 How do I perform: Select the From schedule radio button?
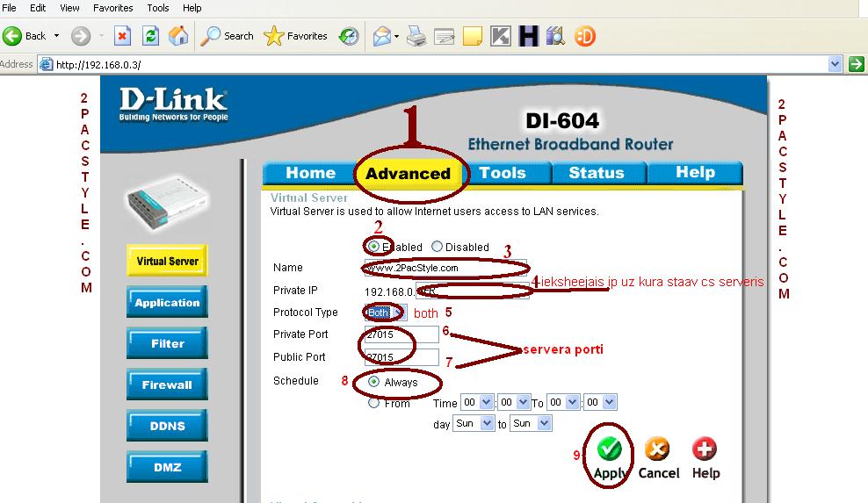373,404
